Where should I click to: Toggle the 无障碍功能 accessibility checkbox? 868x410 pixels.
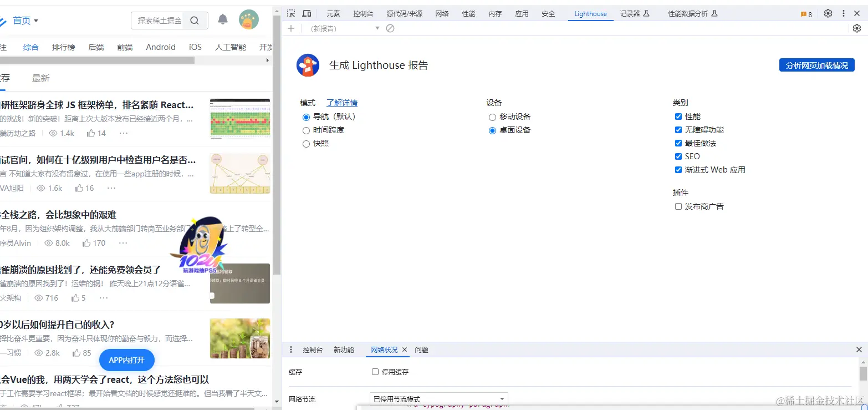[678, 130]
